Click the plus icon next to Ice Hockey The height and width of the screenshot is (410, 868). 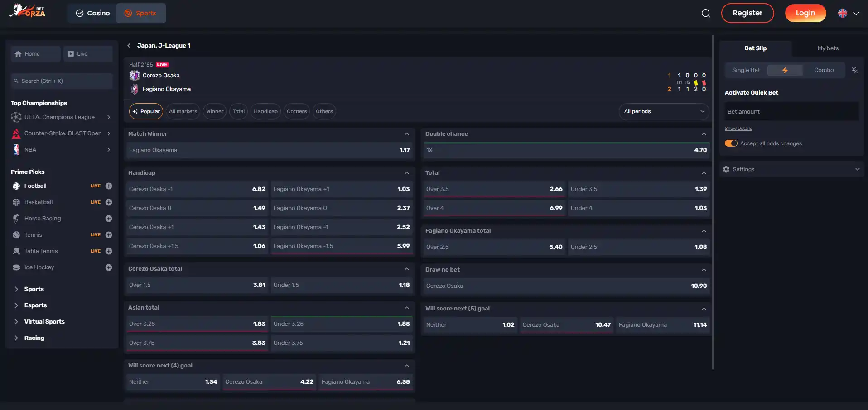pyautogui.click(x=109, y=267)
